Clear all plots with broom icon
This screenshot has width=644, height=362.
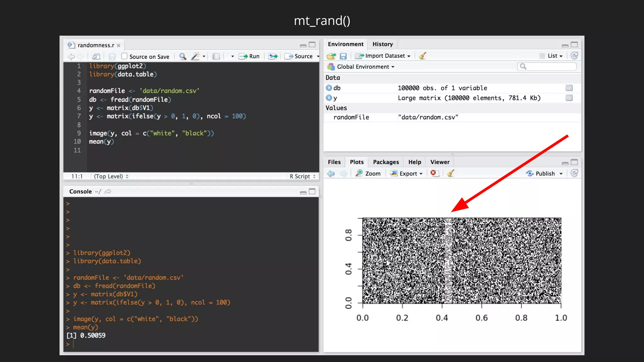[x=451, y=173]
